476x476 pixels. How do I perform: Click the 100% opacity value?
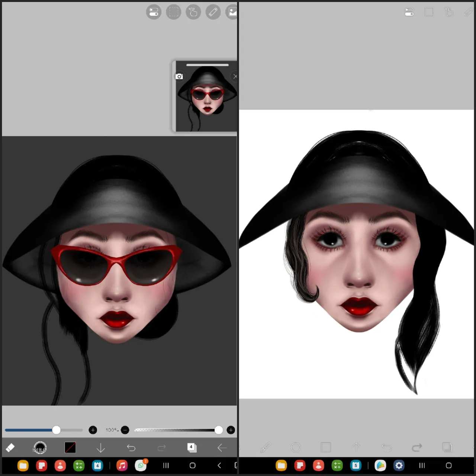pos(112,430)
